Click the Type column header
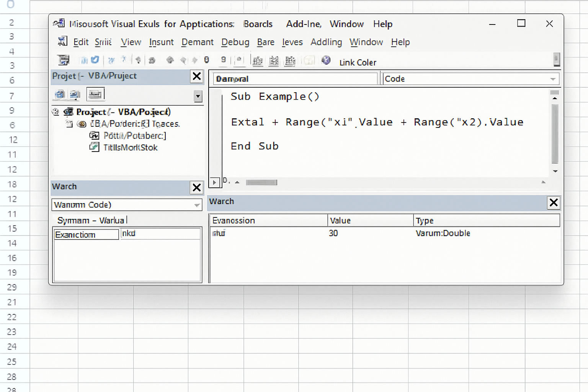The width and height of the screenshot is (588, 392). 487,220
